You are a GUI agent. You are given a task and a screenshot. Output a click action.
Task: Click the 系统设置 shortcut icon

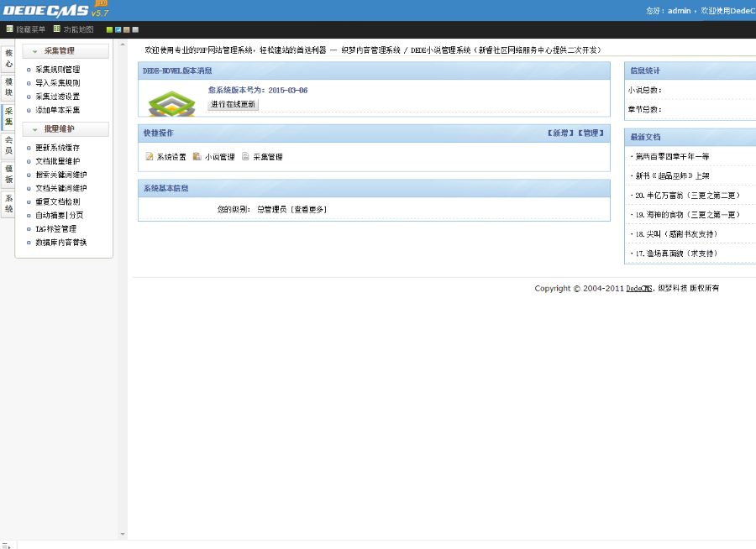tap(150, 156)
